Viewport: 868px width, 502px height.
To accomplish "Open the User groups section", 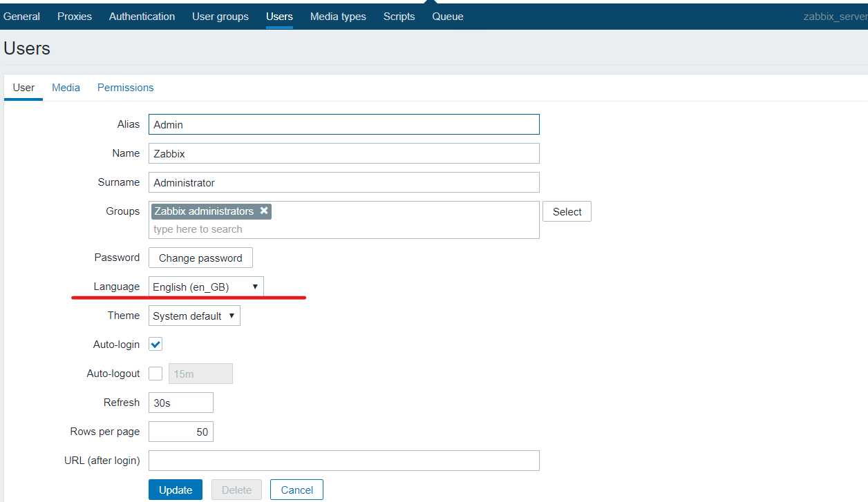I will 220,17.
